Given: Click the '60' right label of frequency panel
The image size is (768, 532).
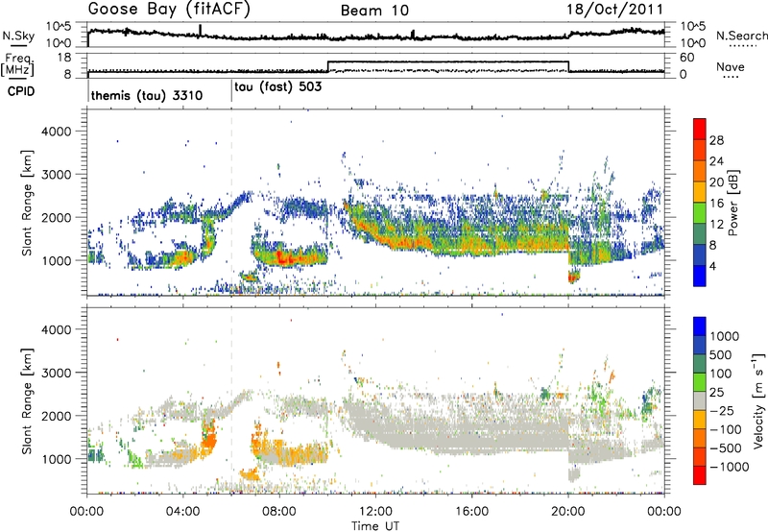Looking at the screenshot, I should pyautogui.click(x=687, y=58).
